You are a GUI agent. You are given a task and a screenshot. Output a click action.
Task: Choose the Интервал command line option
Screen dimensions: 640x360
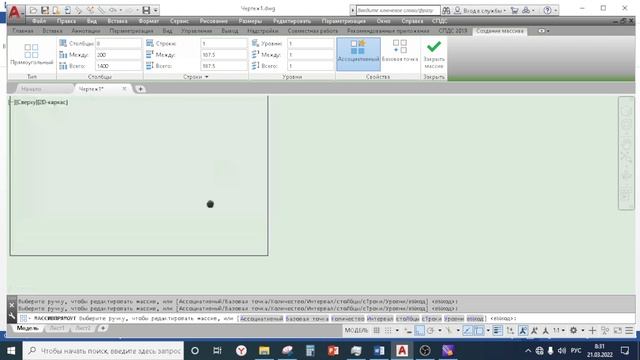[380, 318]
